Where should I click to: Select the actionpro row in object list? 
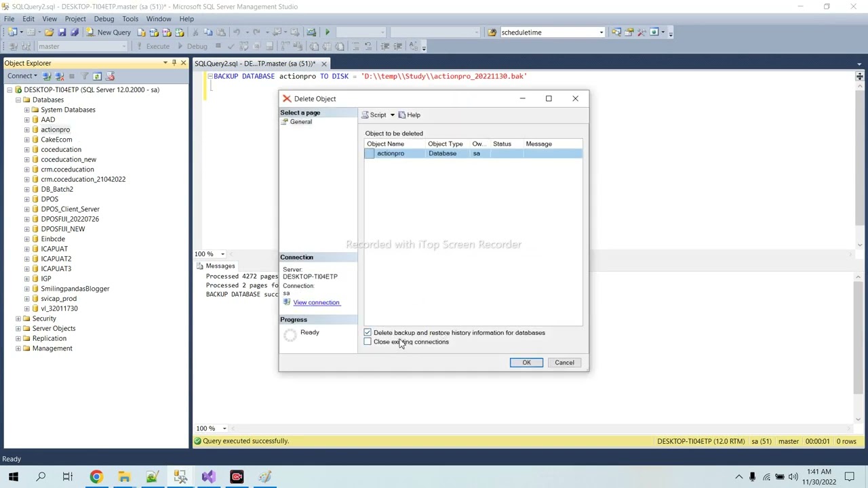pyautogui.click(x=473, y=154)
